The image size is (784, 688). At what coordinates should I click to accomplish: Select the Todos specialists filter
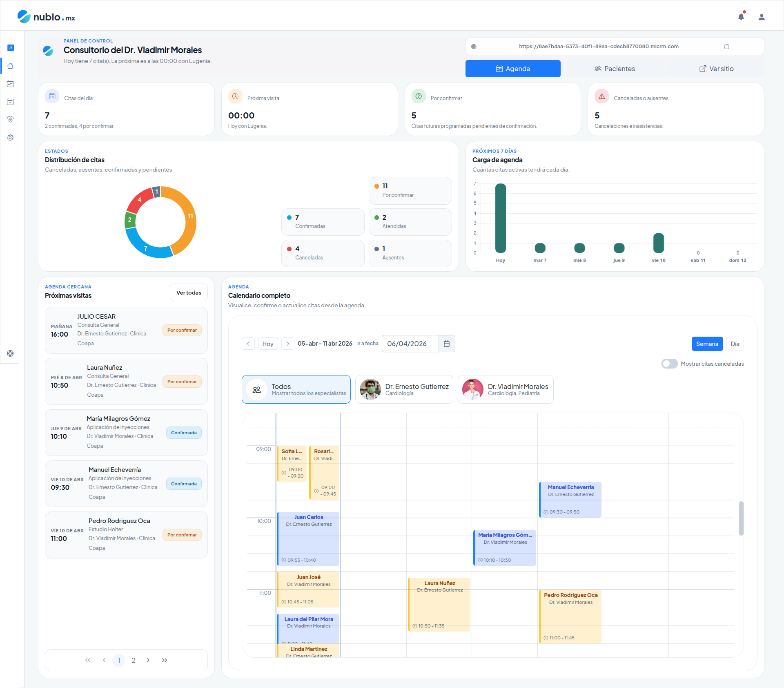tap(296, 389)
